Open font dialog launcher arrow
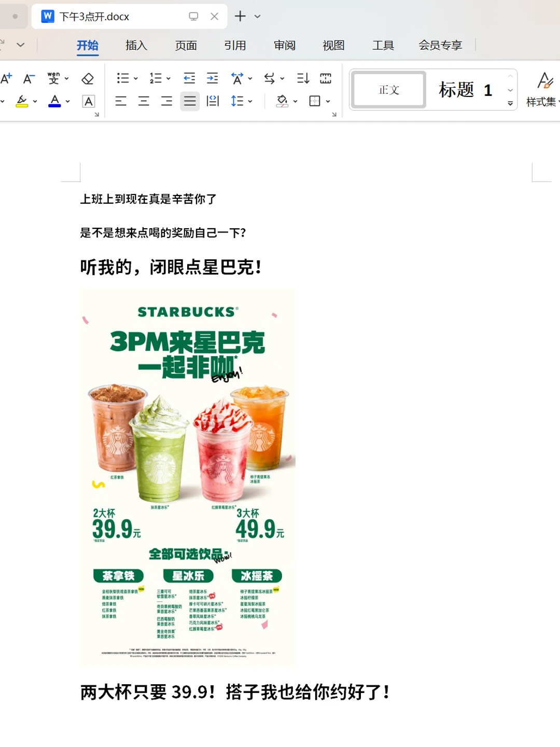This screenshot has width=560, height=747. click(96, 115)
